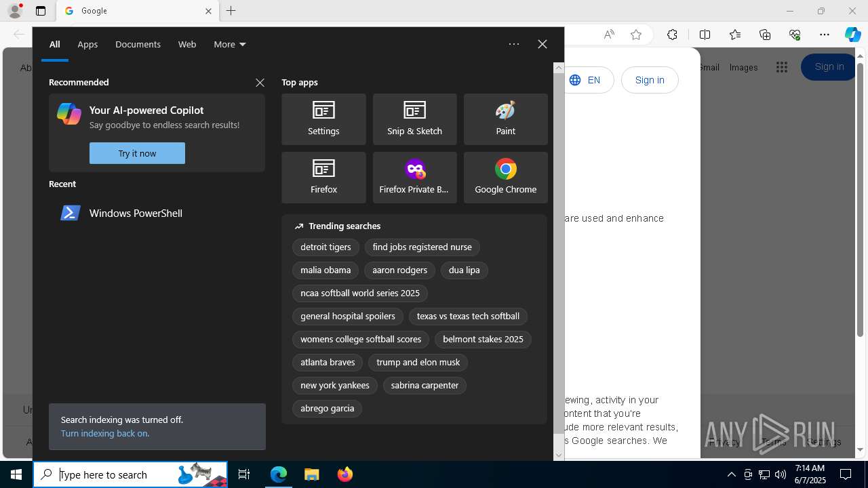Click the Windows Start button

16,474
